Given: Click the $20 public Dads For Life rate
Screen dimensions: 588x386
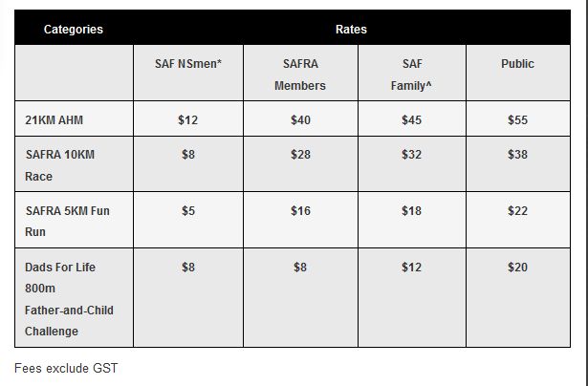Looking at the screenshot, I should pyautogui.click(x=517, y=268).
